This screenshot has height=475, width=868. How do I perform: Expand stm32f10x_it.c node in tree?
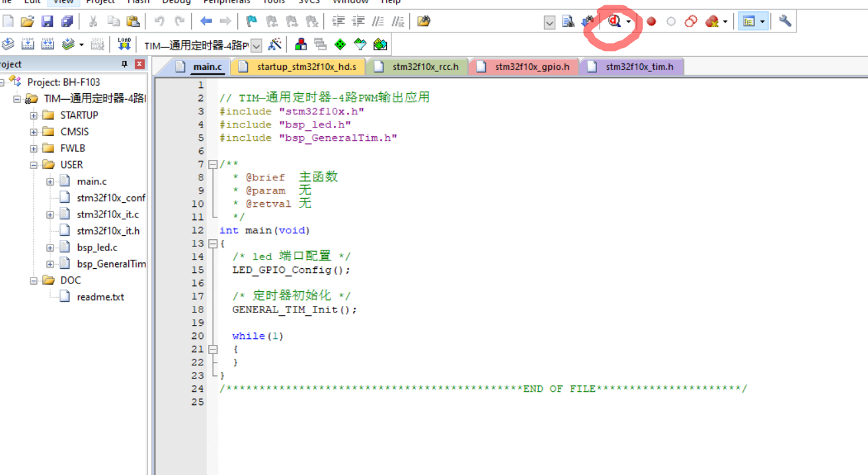50,214
